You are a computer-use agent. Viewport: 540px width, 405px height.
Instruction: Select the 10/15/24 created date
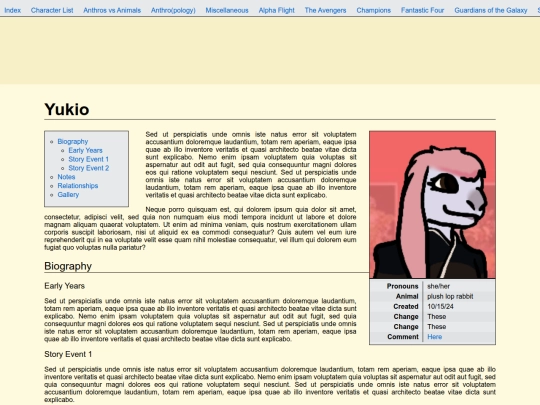click(440, 307)
